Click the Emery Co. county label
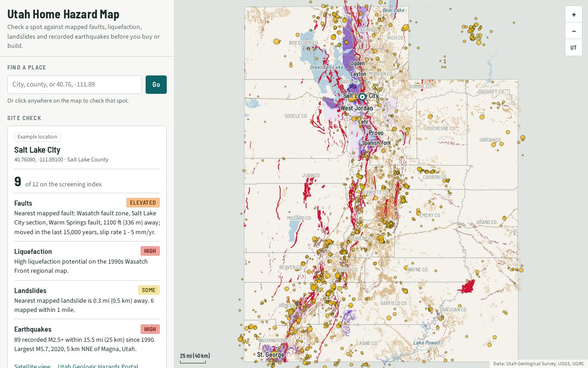This screenshot has width=588, height=368. click(x=430, y=215)
